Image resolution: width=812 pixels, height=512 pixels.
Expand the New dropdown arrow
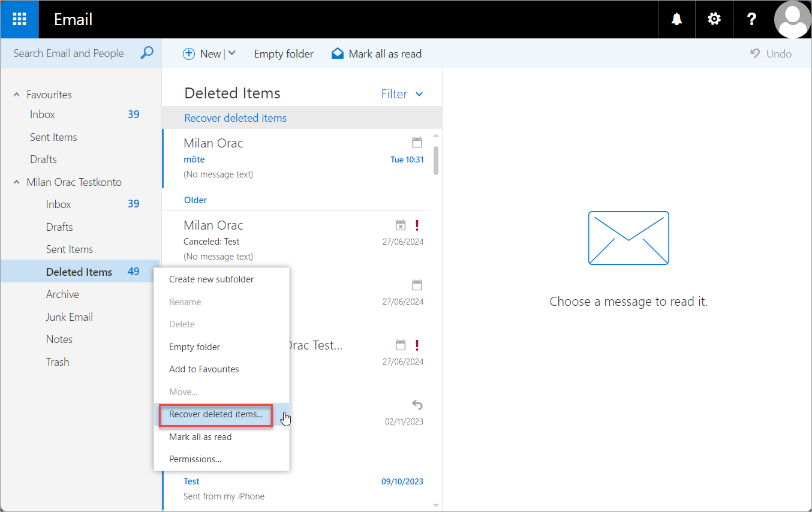(x=231, y=53)
